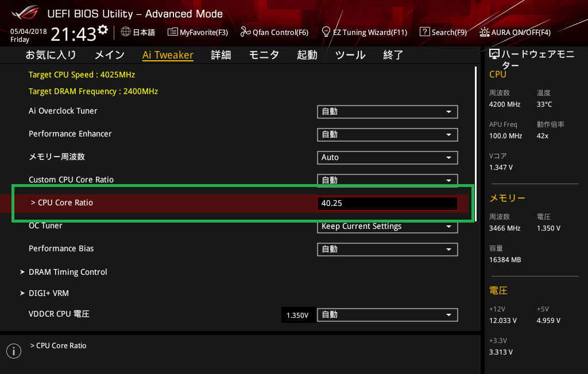Switch to the 起動 tab

point(307,55)
